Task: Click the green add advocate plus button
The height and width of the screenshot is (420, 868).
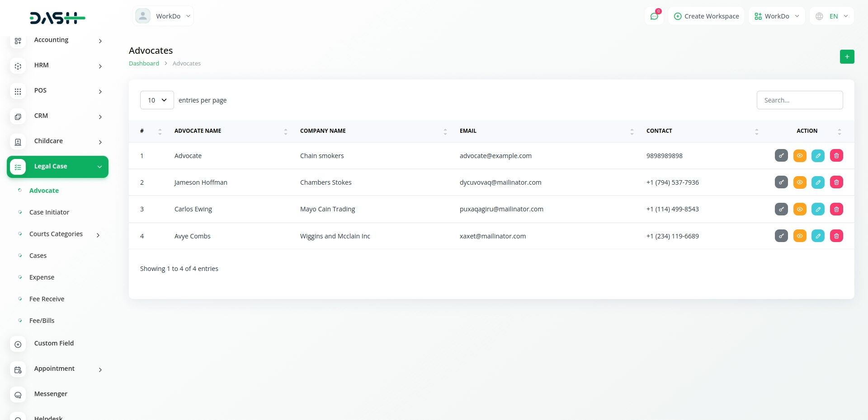Action: 847,56
